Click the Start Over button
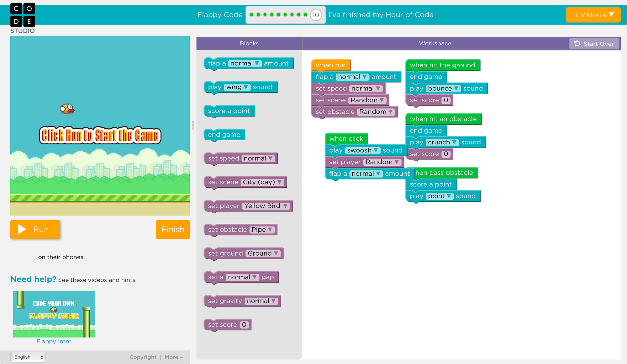This screenshot has height=364, width=627. [x=594, y=44]
